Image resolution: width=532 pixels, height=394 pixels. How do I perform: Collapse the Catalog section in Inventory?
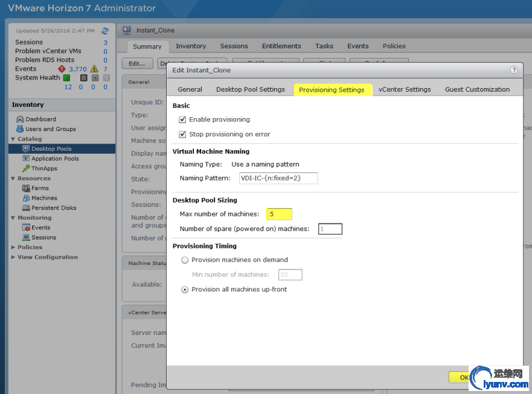(x=13, y=139)
